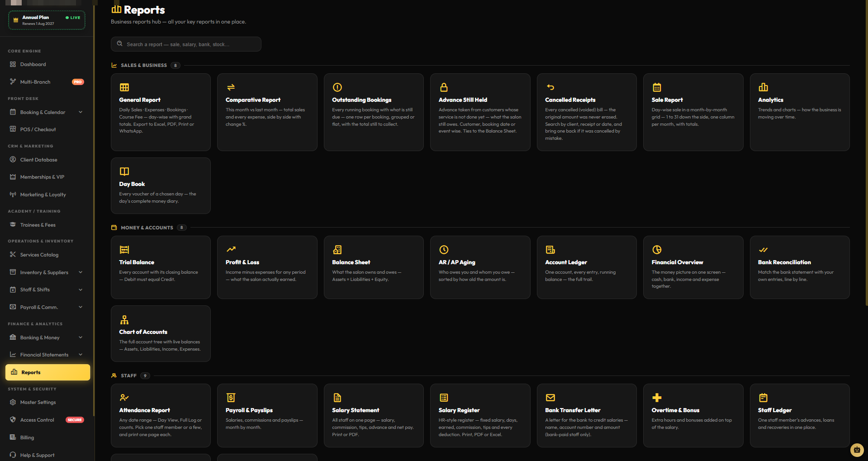
Task: Click the AR / AP Aging clock icon
Action: 444,250
